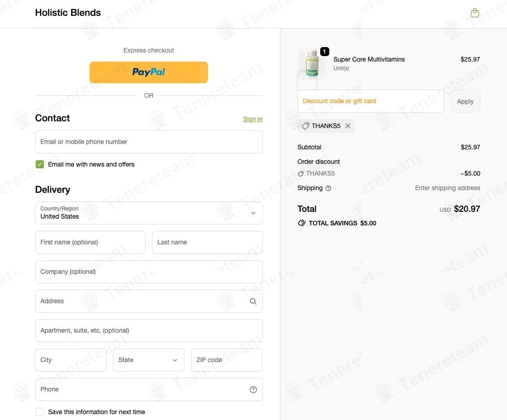
Task: Click the Total Savings tag icon
Action: pyautogui.click(x=302, y=223)
